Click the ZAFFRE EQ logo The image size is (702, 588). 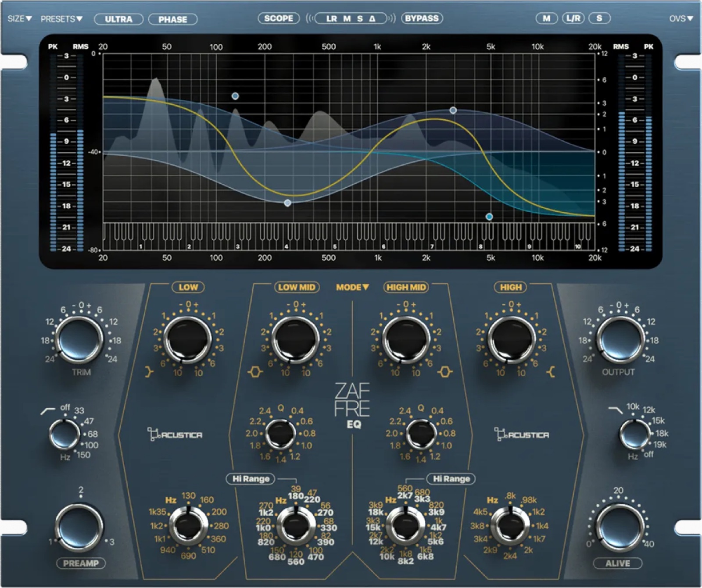click(352, 405)
